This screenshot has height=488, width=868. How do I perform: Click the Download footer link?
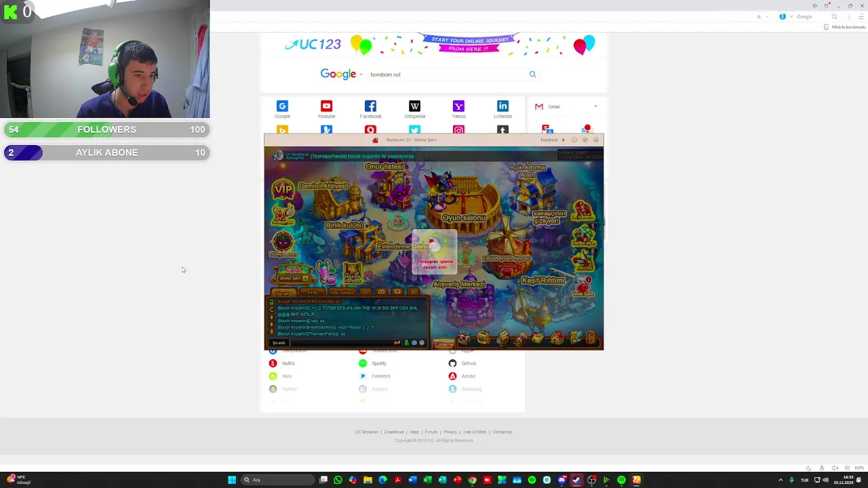pos(393,432)
